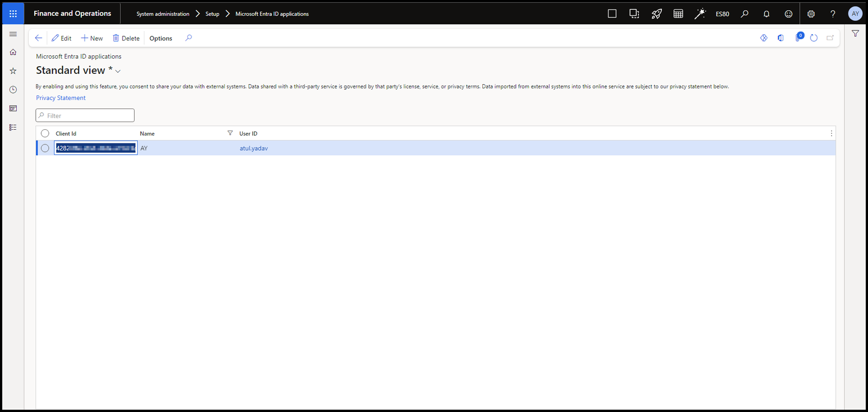Select all rows header circle
Screen dimensions: 868x412
(x=45, y=134)
